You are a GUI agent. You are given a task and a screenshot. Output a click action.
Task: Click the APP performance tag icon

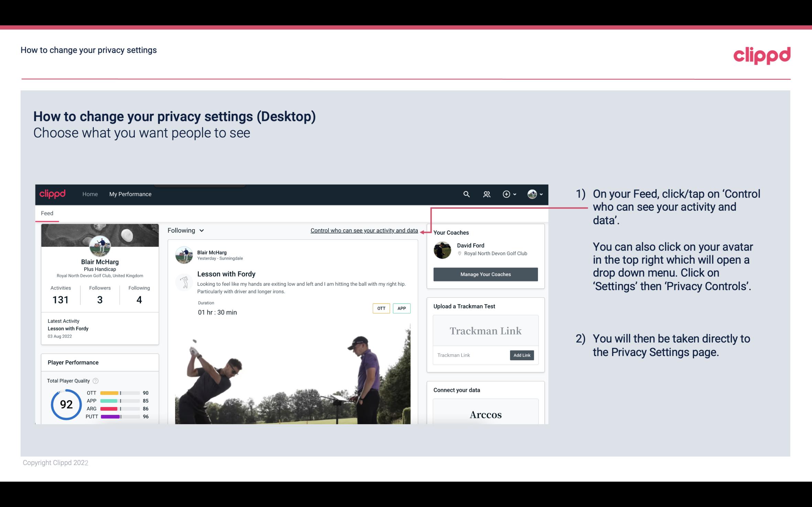[x=402, y=308]
